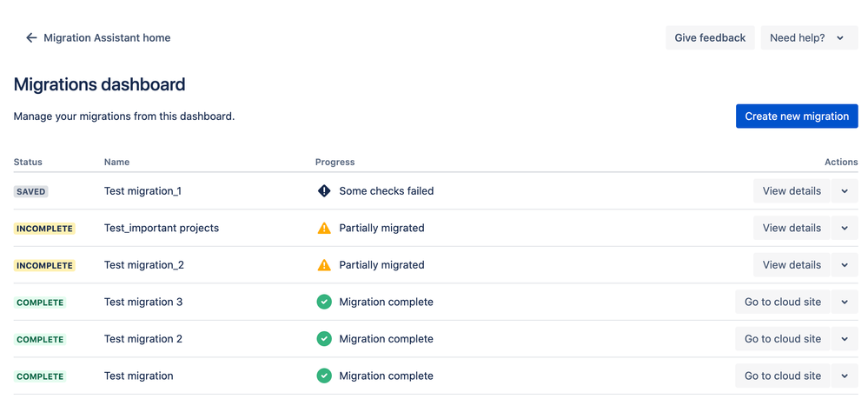
Task: Click the green checkmark for Test migration 3
Action: click(x=324, y=302)
